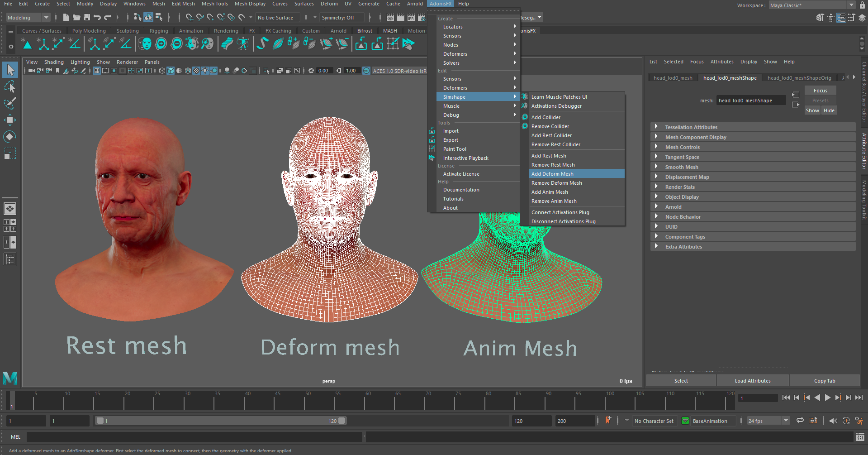Open the AdonisFX paint tool shelf icon

[x=393, y=44]
